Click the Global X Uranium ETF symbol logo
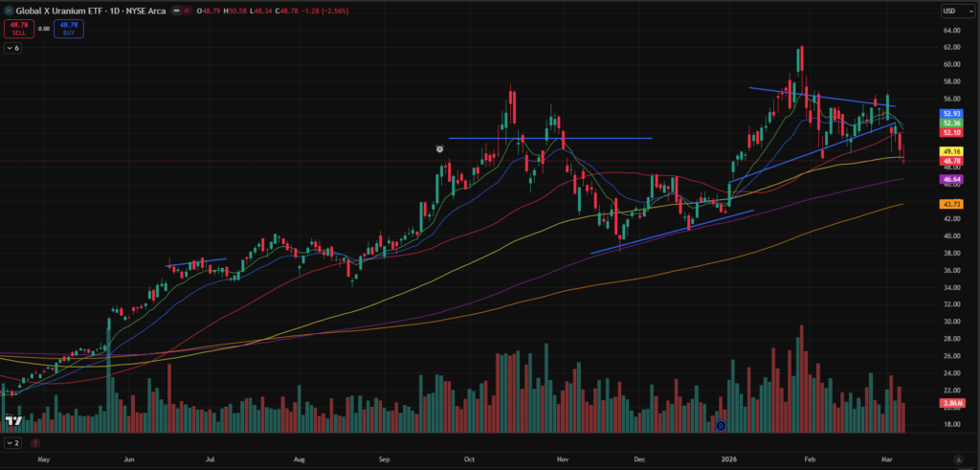This screenshot has height=470, width=980. coord(9,11)
